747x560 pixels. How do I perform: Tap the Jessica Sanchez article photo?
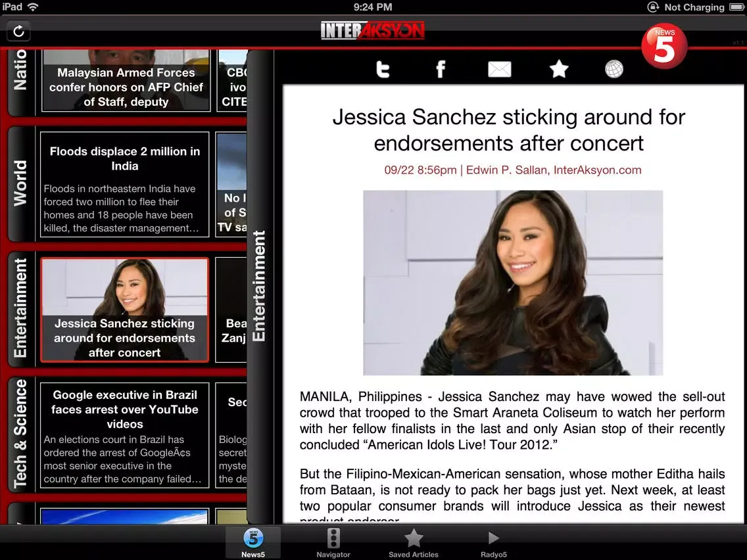pos(513,283)
